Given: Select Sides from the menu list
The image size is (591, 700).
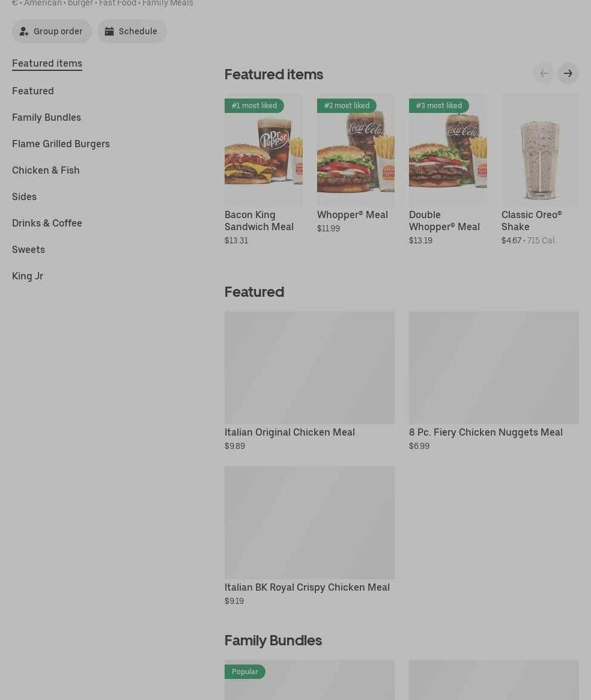Looking at the screenshot, I should click(x=24, y=196).
